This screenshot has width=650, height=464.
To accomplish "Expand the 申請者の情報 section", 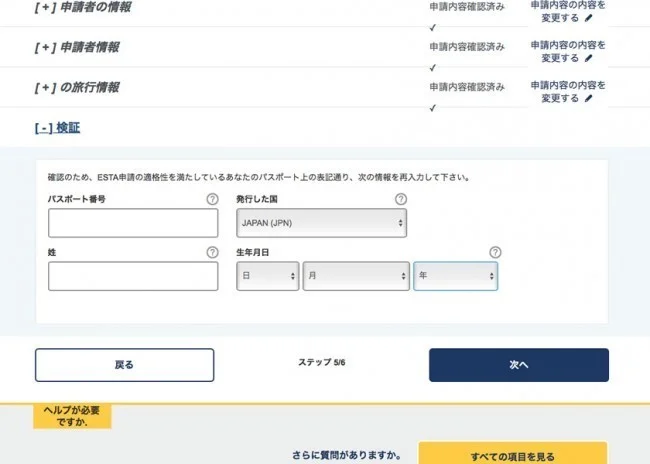I will point(83,7).
